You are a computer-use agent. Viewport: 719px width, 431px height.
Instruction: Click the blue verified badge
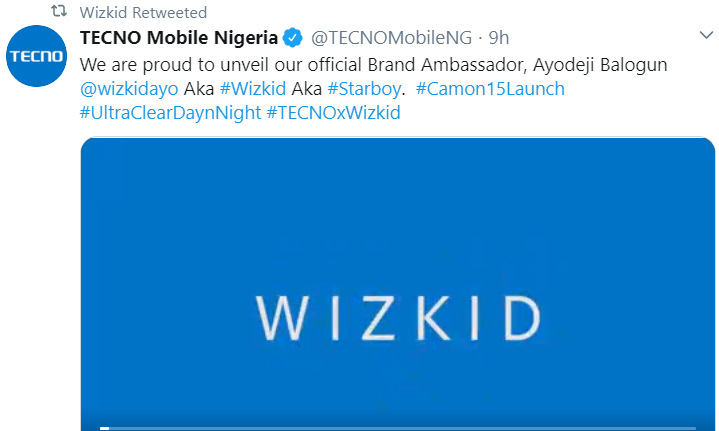[x=292, y=39]
